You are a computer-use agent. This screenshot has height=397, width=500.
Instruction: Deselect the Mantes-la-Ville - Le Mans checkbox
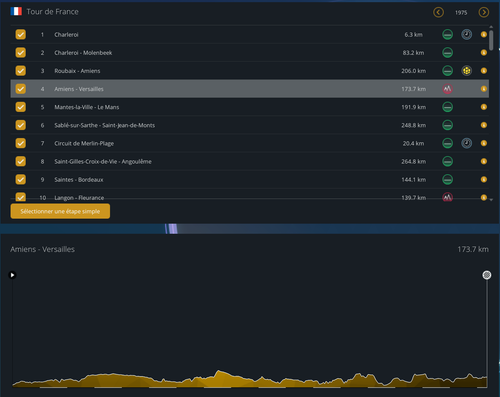21,107
